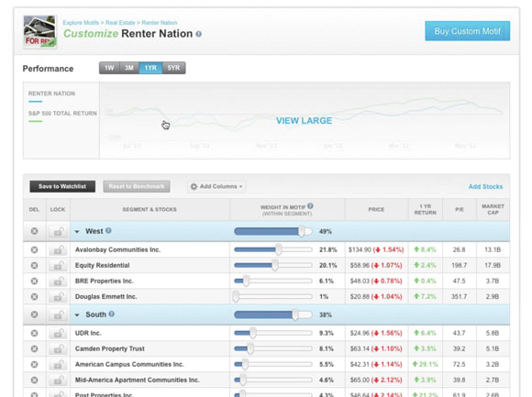Lock the South segment weight
This screenshot has width=532, height=397.
coord(58,314)
